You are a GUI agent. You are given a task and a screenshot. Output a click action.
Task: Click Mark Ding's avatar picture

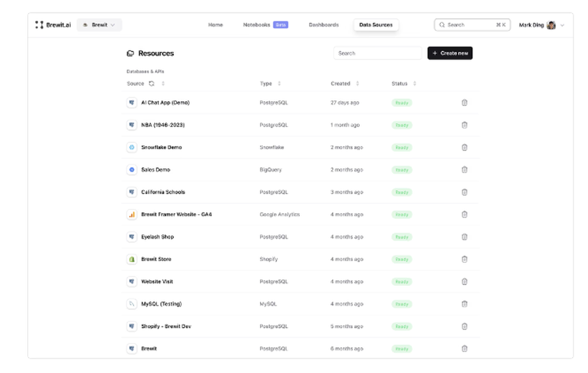[551, 25]
